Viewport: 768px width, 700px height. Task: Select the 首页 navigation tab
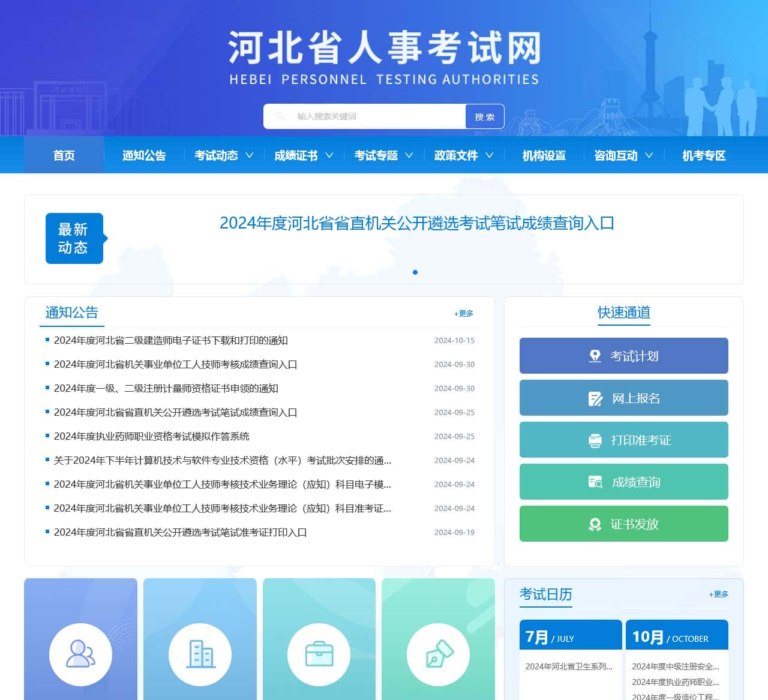pos(64,155)
